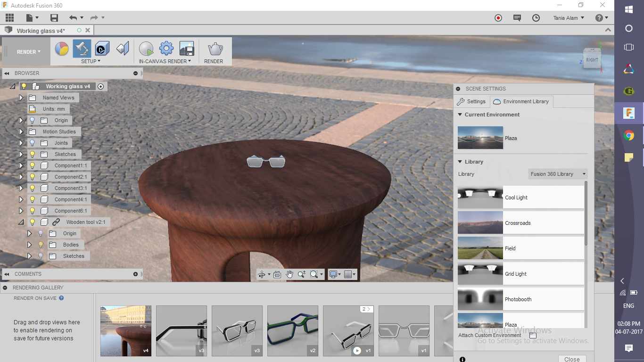The height and width of the screenshot is (362, 644).
Task: Open the Tania Alam account menu
Action: pos(569,18)
